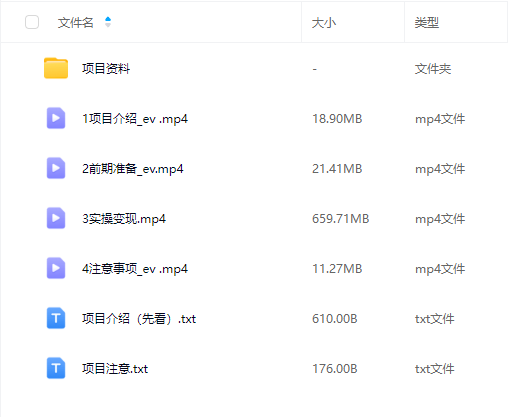Open the file 1项目介绍_ev .mp4
Viewport: 508px width, 417px height.
click(x=135, y=119)
